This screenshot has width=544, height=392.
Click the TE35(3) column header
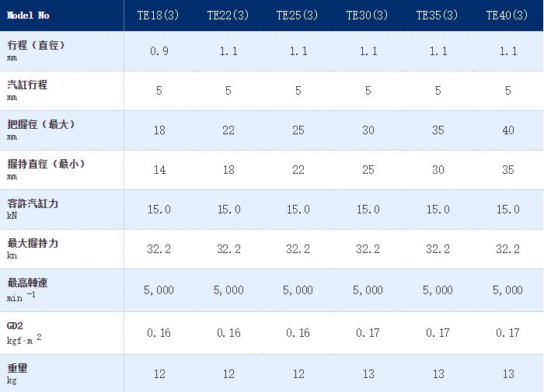click(437, 16)
